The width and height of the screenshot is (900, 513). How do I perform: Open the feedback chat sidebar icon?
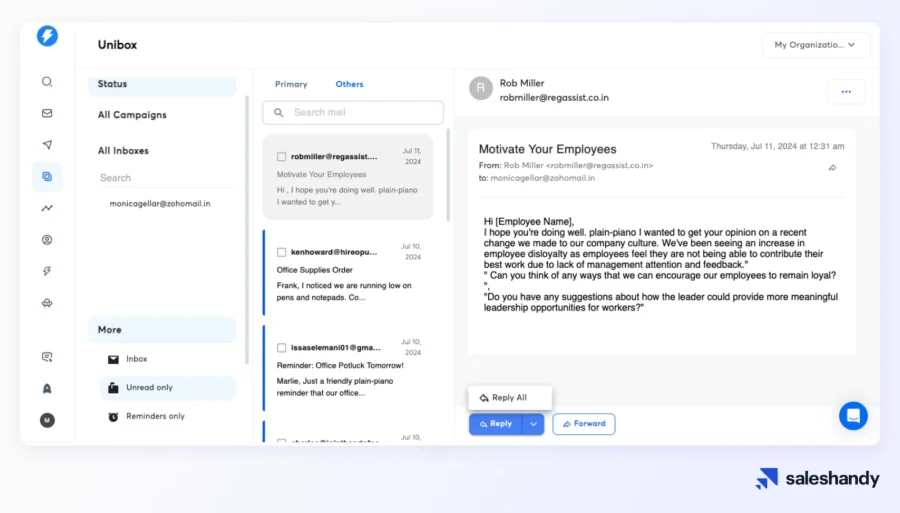pos(47,357)
